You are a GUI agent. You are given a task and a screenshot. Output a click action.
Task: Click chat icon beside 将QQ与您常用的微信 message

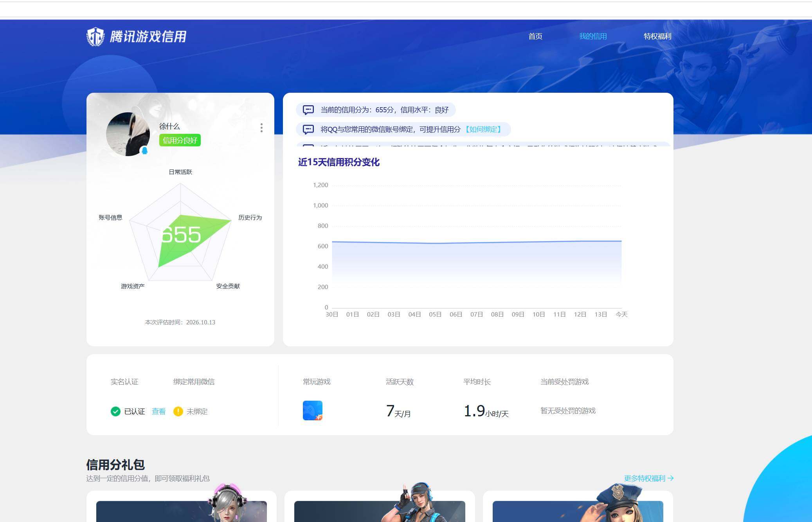click(308, 130)
